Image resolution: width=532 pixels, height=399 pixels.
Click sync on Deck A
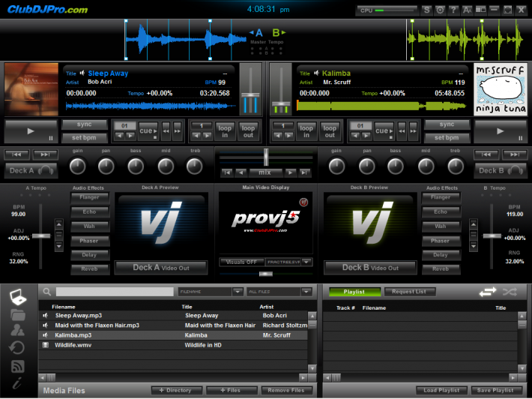[x=85, y=124]
